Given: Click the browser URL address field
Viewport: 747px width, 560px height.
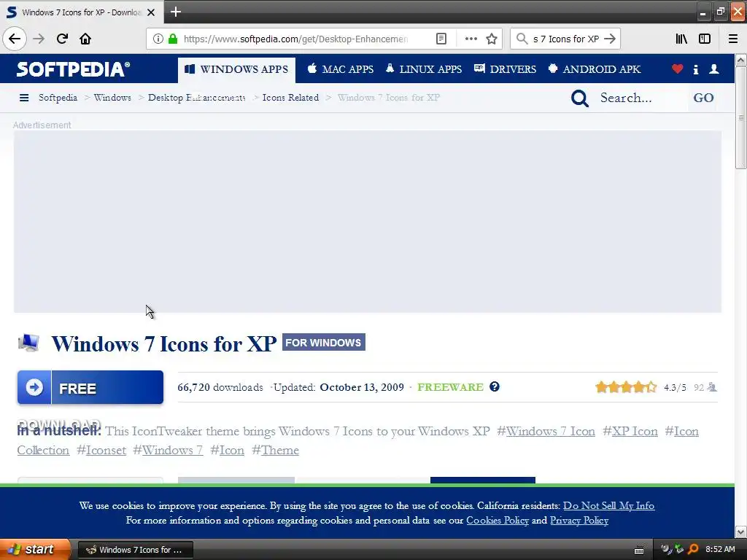Looking at the screenshot, I should [x=295, y=39].
